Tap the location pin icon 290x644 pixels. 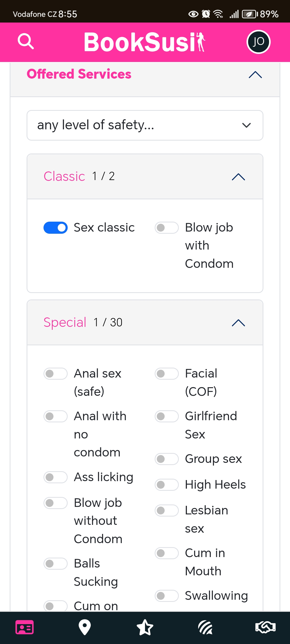[85, 627]
